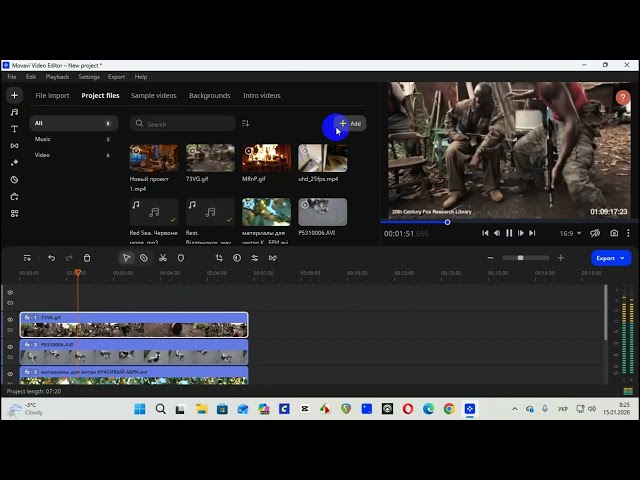
Task: Filter project files by Video
Action: pos(73,155)
